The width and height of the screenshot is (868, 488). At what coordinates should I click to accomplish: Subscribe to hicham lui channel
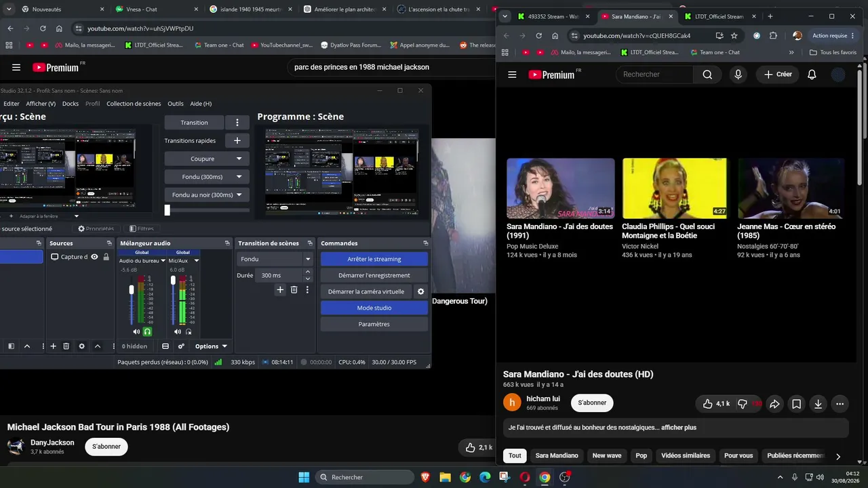(592, 403)
